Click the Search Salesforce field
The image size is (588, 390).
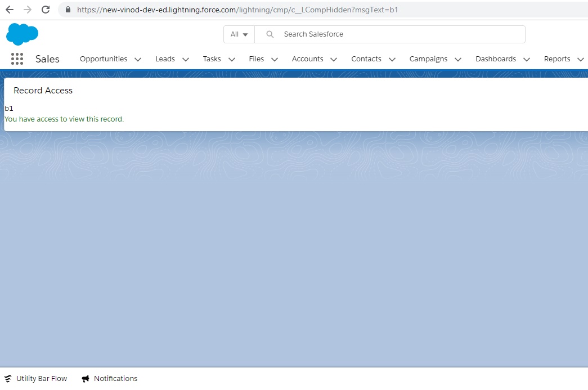click(x=389, y=34)
